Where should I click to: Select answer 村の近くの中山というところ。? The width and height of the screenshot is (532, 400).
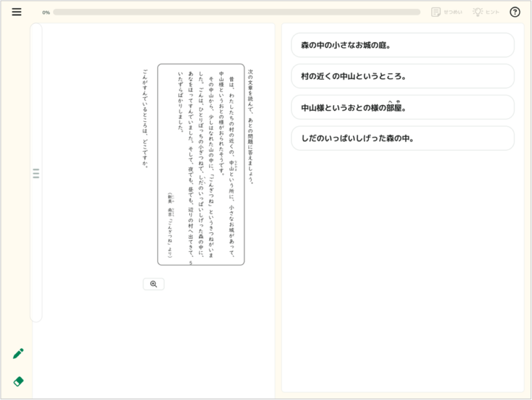[x=403, y=76]
